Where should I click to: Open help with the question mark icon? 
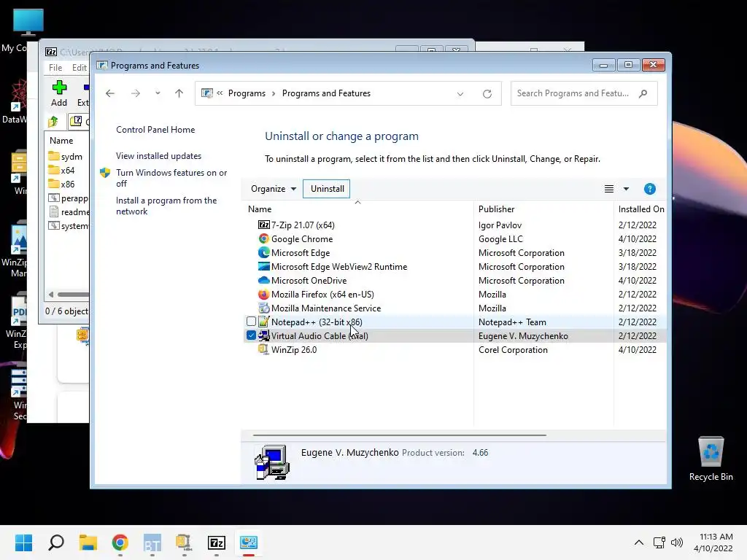coord(650,189)
